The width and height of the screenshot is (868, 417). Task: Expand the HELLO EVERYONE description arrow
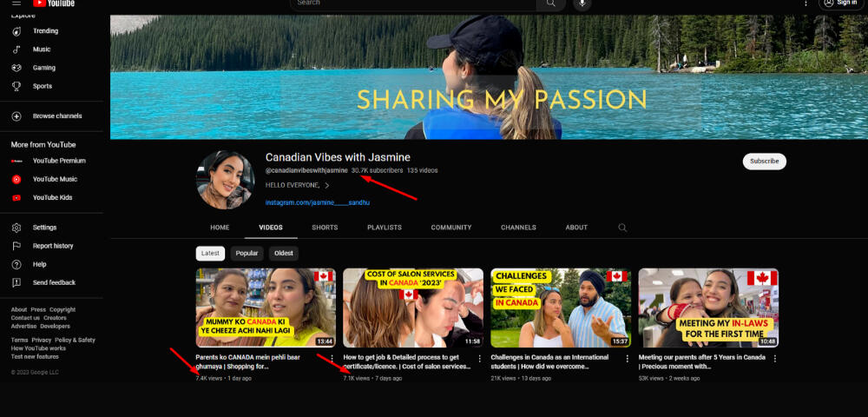[x=327, y=185]
